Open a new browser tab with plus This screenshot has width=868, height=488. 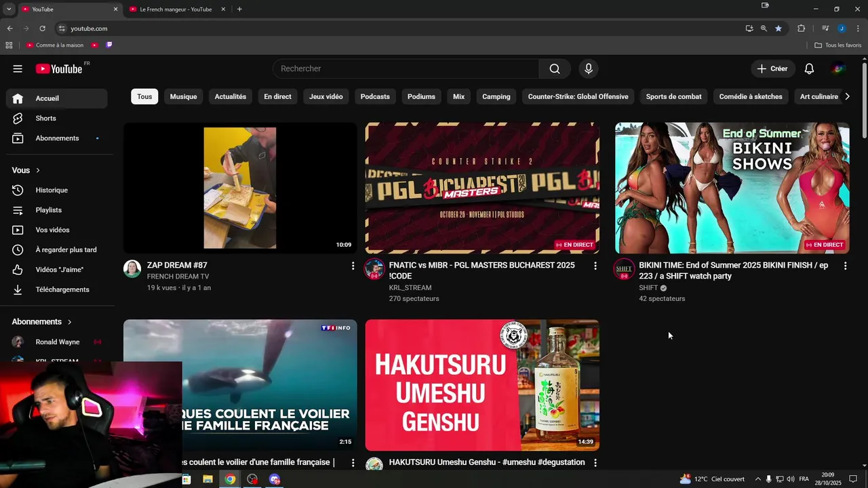(x=239, y=9)
